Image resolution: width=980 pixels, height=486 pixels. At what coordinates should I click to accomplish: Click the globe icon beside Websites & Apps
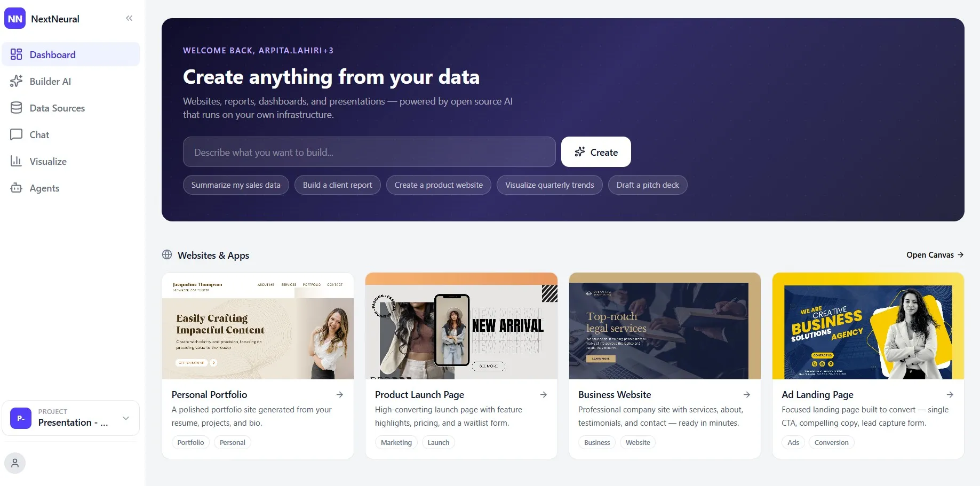tap(167, 254)
